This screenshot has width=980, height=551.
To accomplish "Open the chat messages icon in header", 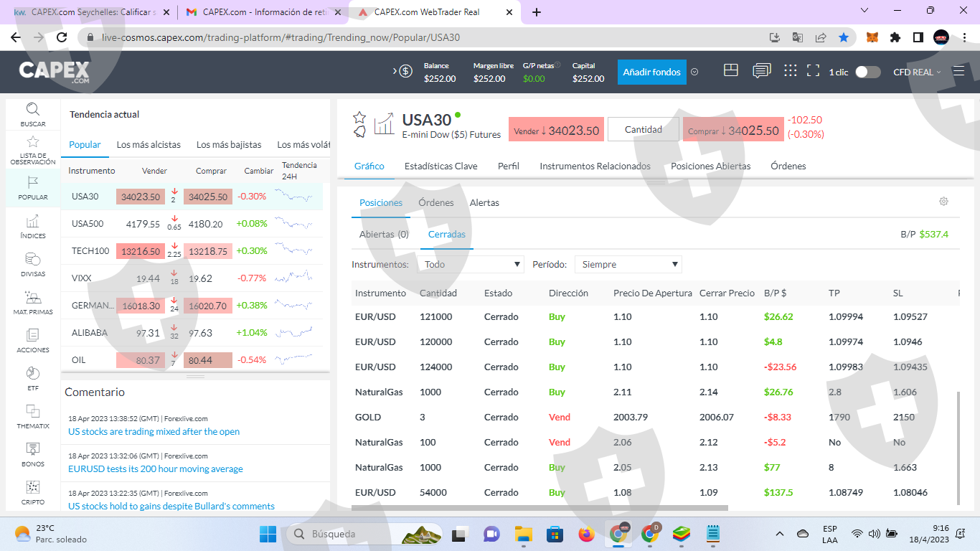I will [761, 71].
